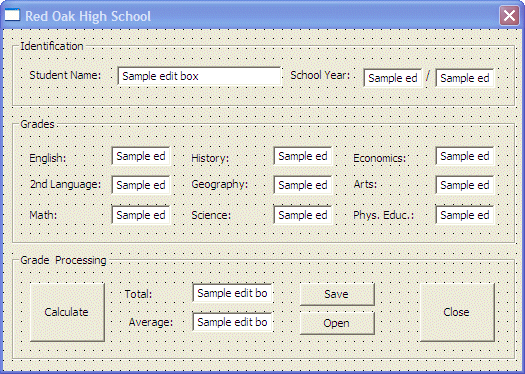
Task: Focus the Economics grade field
Action: point(465,156)
